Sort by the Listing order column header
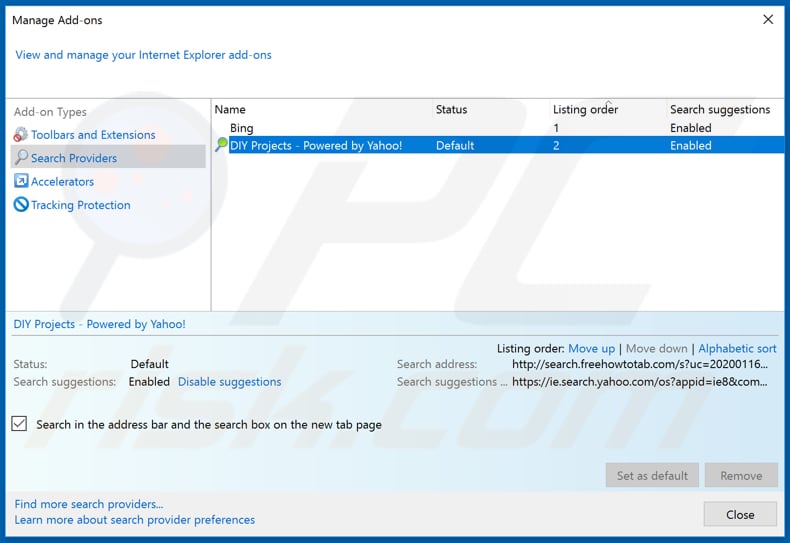This screenshot has width=790, height=543. pos(585,109)
